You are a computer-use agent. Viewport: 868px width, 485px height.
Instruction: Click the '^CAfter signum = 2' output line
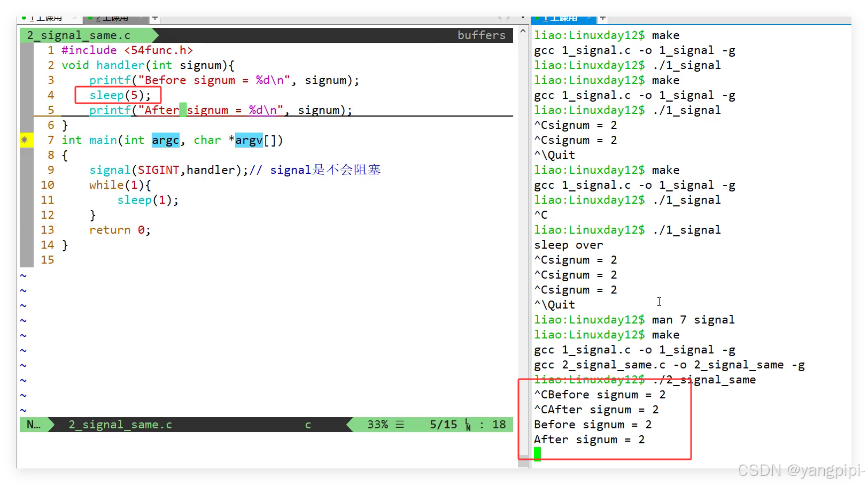(596, 410)
